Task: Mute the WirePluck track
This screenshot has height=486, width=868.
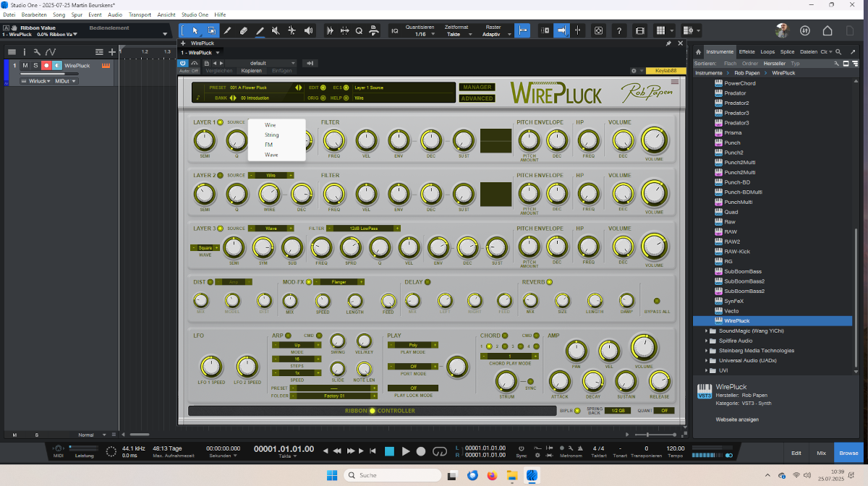Action: (x=25, y=66)
